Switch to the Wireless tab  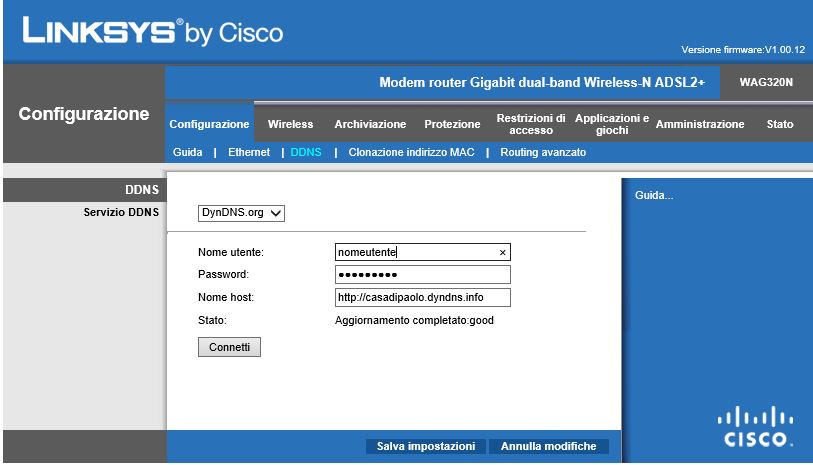(x=290, y=124)
